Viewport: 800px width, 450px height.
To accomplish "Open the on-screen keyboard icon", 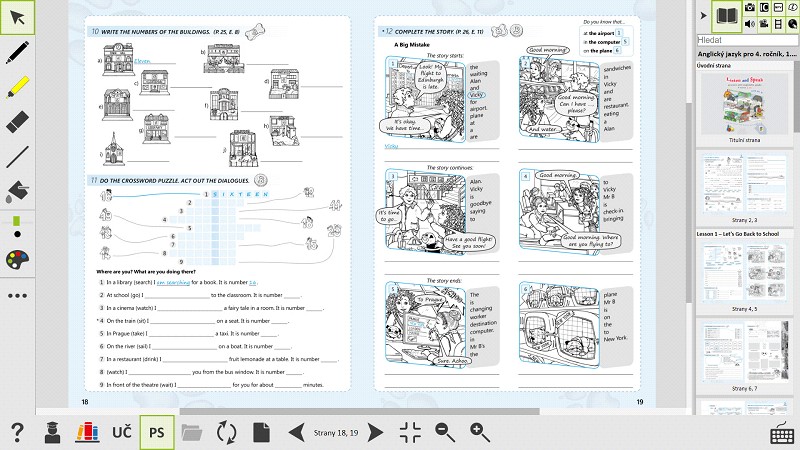I will point(782,435).
